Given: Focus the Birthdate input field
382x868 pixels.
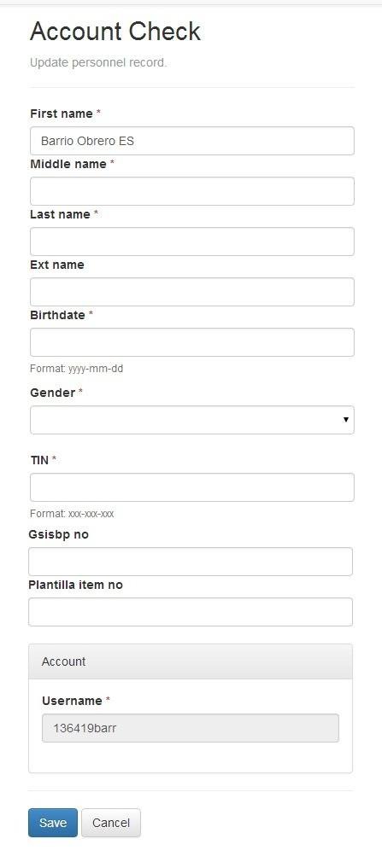Looking at the screenshot, I should coord(191,342).
